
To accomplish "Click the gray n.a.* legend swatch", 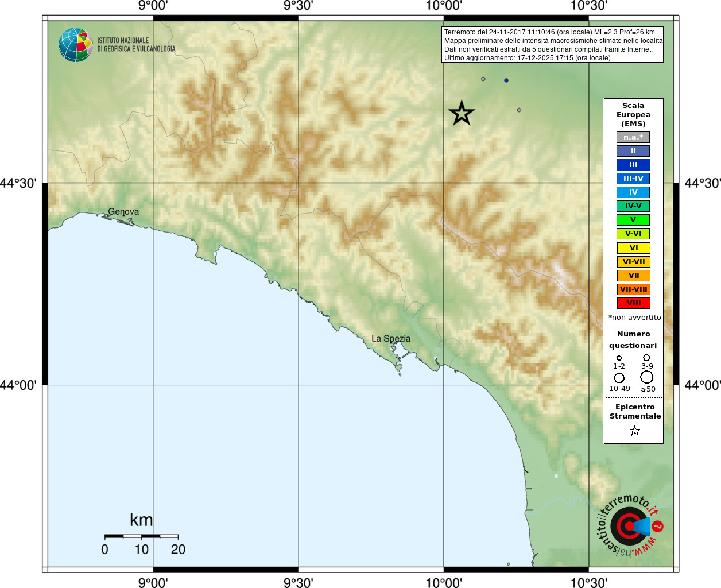I will point(633,137).
